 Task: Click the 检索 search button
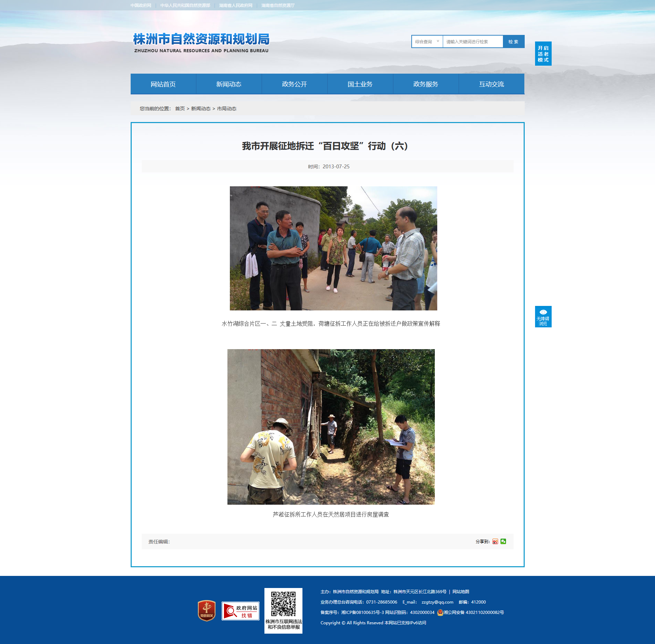tap(514, 41)
